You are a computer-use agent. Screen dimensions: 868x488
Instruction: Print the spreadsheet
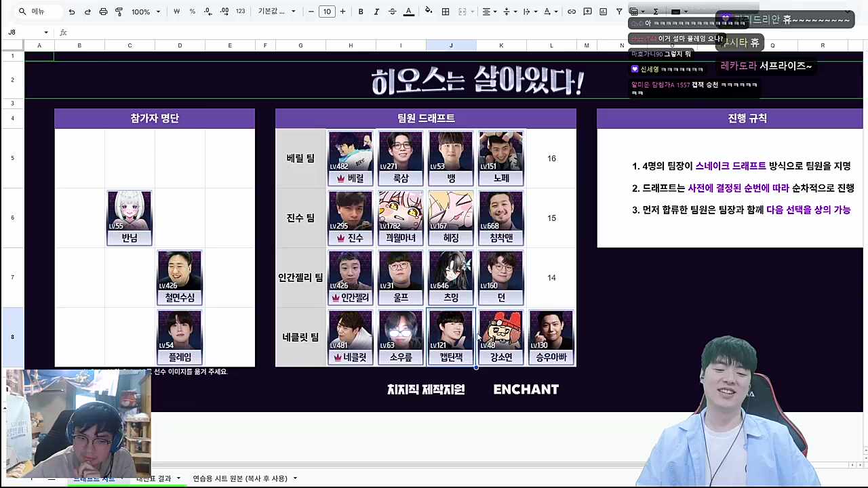103,12
